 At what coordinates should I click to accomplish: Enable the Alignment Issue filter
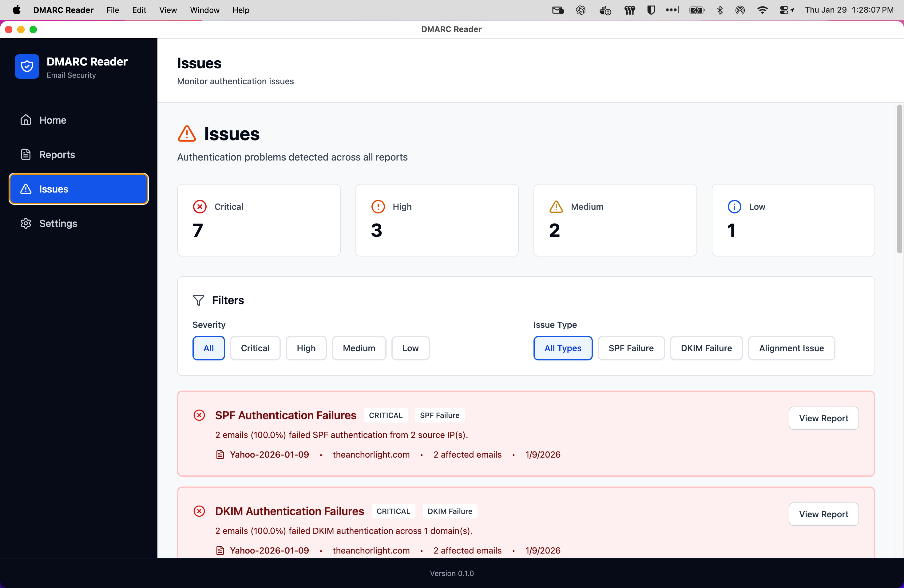(791, 348)
